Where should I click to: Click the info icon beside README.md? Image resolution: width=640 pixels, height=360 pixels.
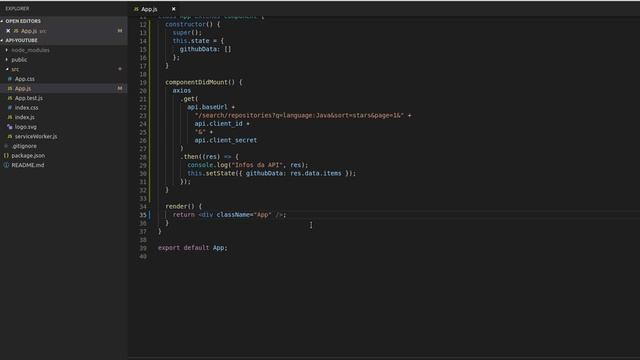click(x=6, y=165)
